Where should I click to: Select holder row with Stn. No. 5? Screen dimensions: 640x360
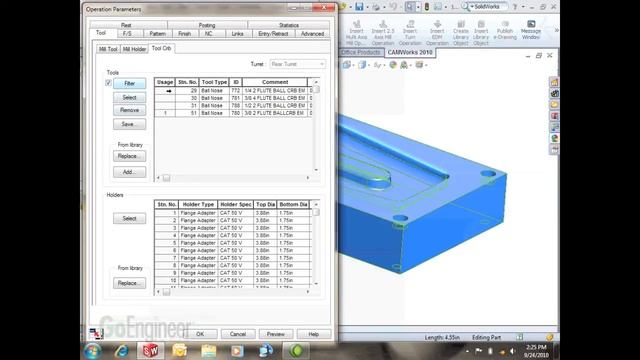[232, 243]
